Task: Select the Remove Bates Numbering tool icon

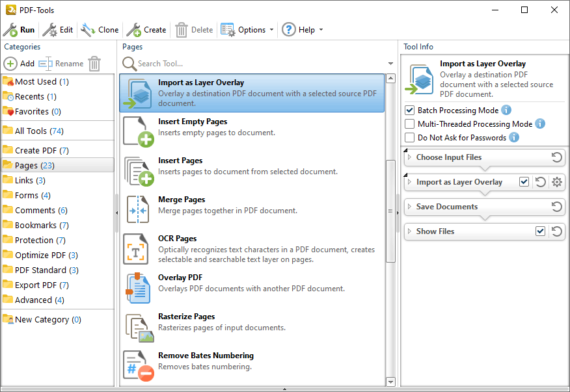Action: (x=139, y=366)
